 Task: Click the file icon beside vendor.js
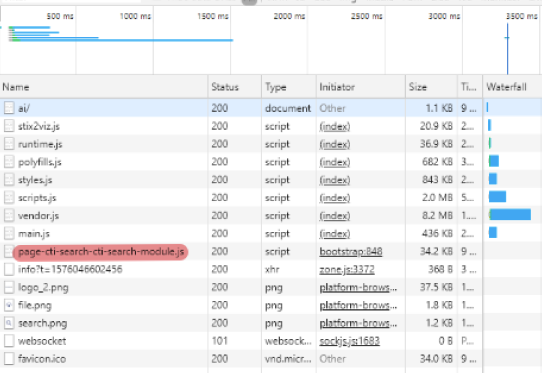[x=9, y=216]
